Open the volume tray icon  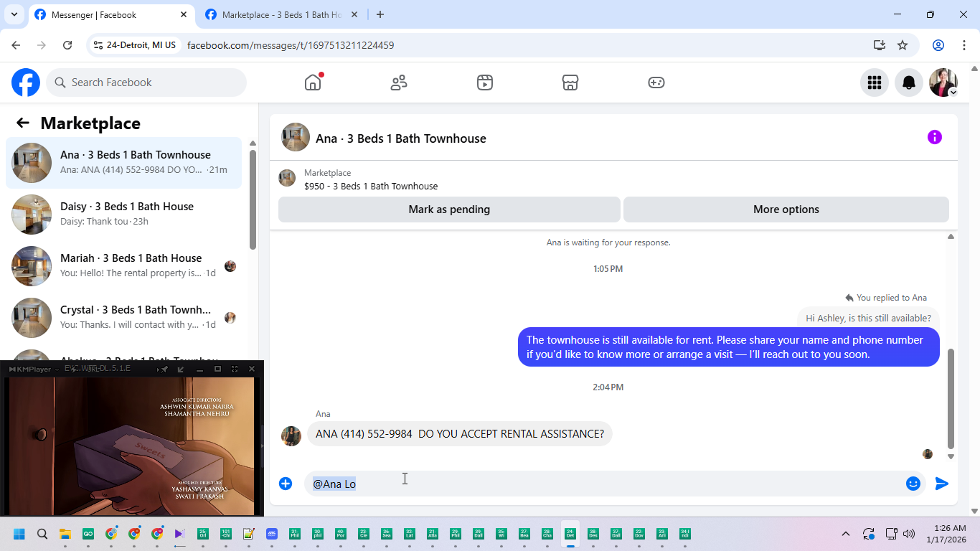909,534
